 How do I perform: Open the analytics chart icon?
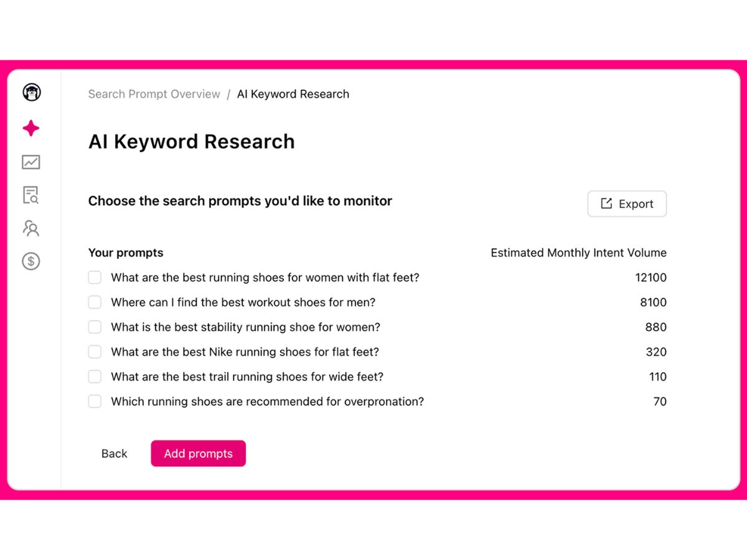pyautogui.click(x=31, y=162)
